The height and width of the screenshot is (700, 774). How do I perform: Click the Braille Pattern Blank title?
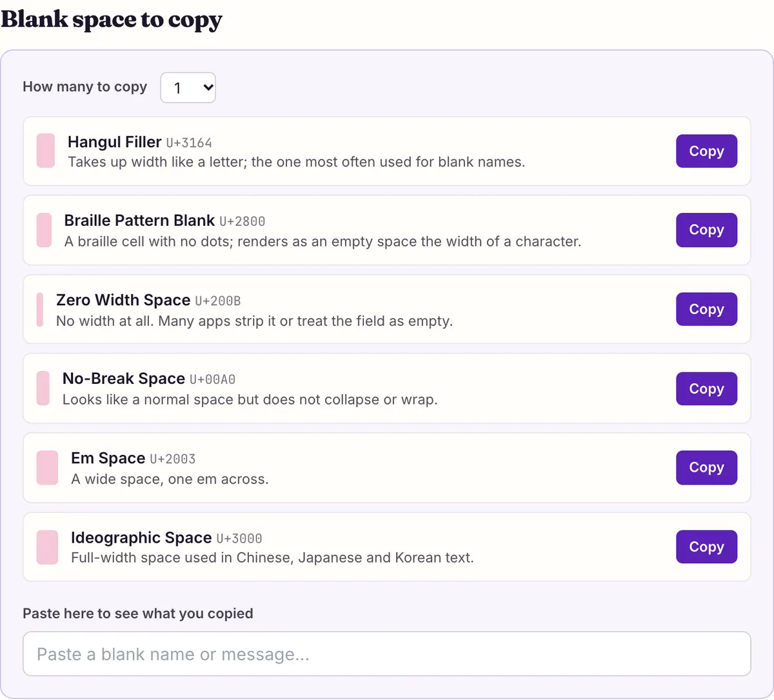139,221
